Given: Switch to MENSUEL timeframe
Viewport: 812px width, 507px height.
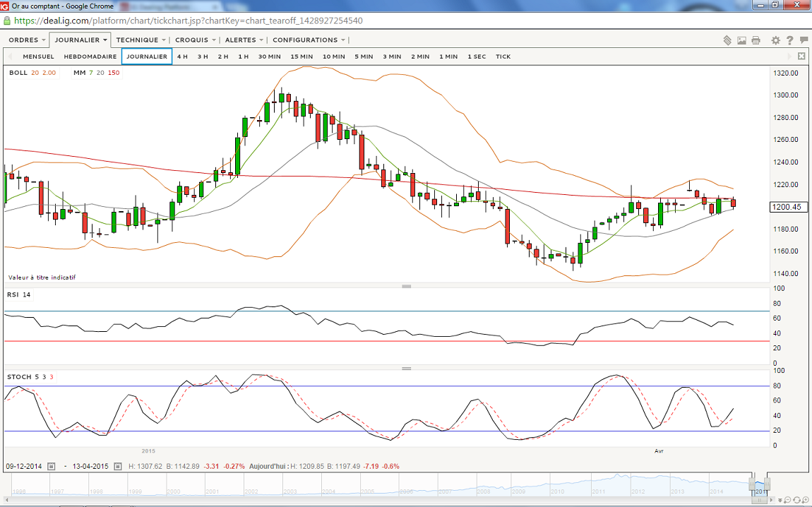Looking at the screenshot, I should [38, 56].
